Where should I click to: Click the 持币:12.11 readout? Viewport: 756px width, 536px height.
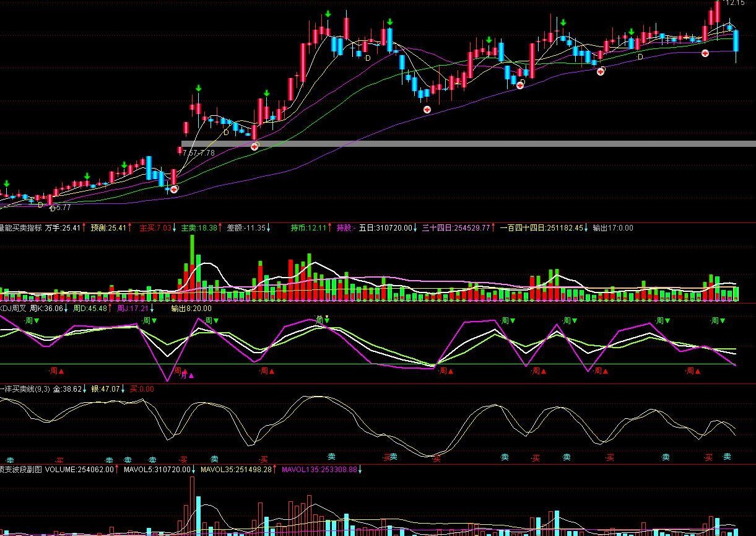point(308,228)
